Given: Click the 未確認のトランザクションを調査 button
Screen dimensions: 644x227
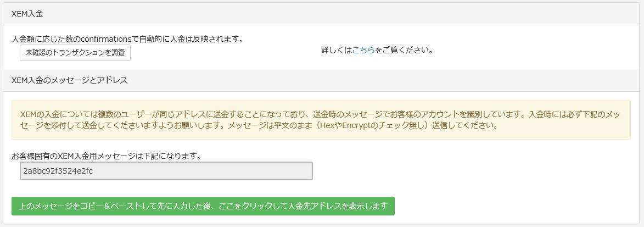Looking at the screenshot, I should click(75, 53).
